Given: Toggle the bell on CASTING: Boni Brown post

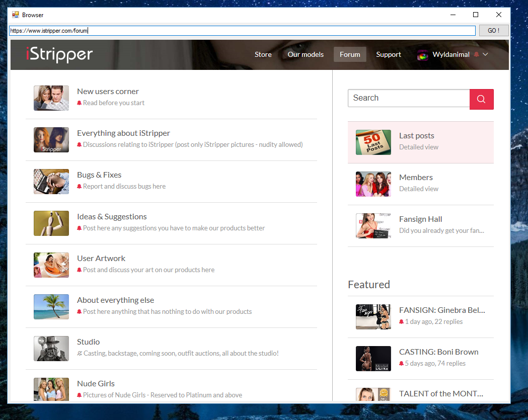Looking at the screenshot, I should [x=401, y=363].
